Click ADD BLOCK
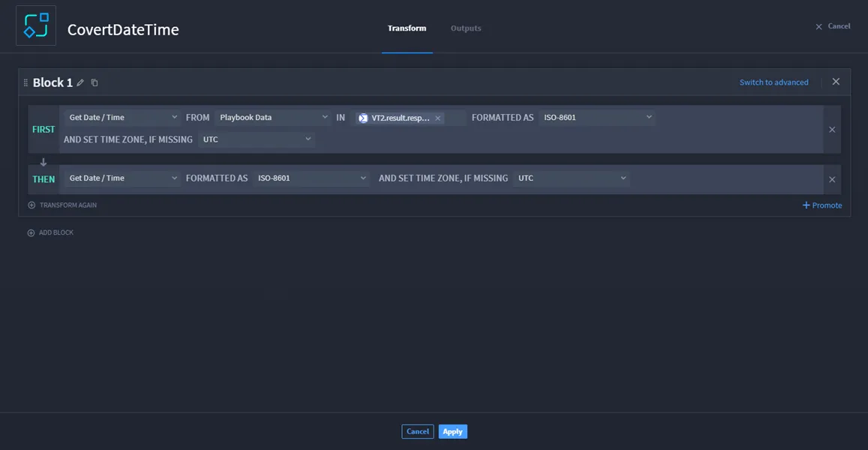868x450 pixels. (x=56, y=232)
